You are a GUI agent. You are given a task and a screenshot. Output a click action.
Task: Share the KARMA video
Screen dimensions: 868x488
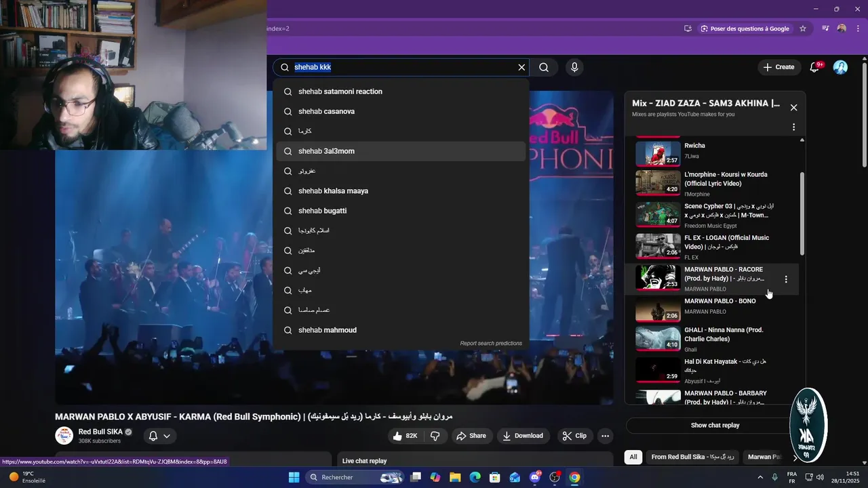click(471, 436)
